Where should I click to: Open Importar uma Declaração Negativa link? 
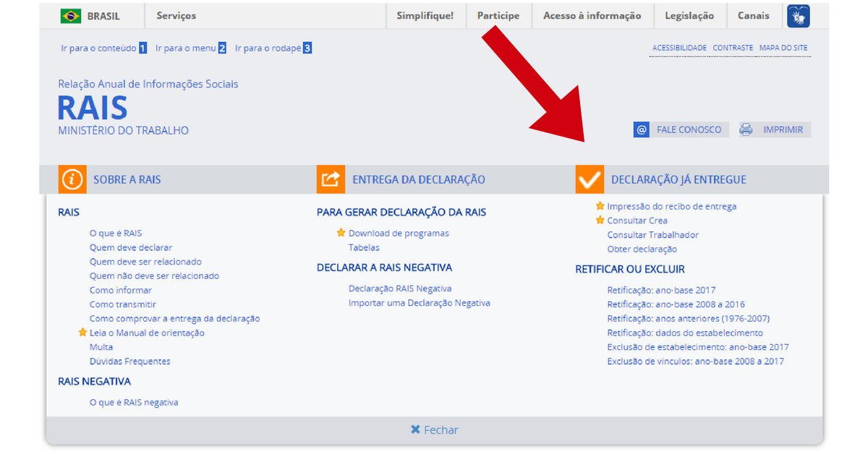click(420, 303)
